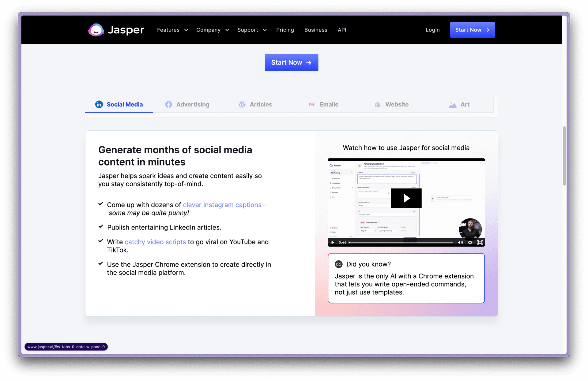The image size is (588, 381).
Task: Open the Support dropdown menu
Action: (x=252, y=30)
